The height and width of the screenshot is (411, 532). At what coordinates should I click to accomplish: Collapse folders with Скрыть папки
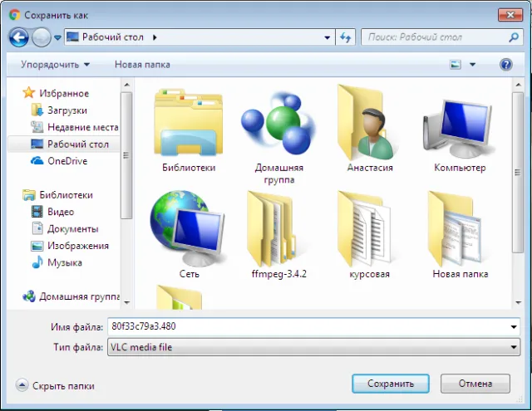tap(56, 385)
